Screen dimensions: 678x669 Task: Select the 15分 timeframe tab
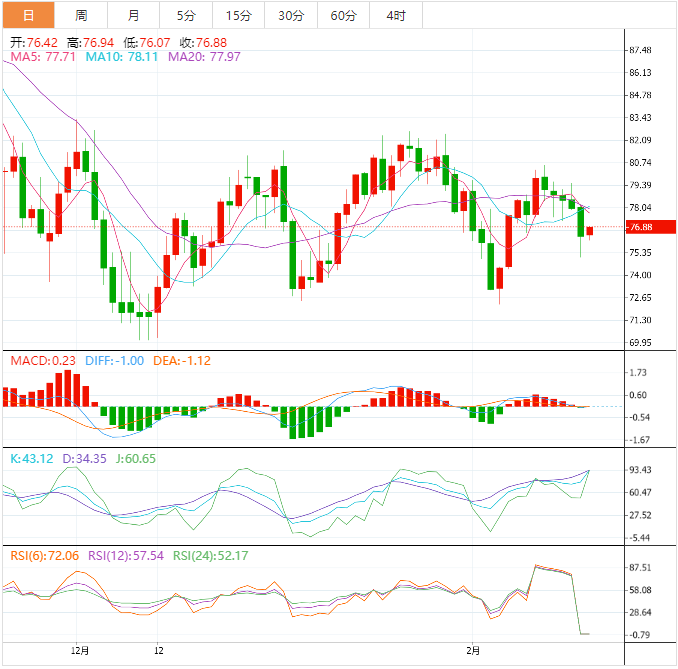[x=239, y=15]
